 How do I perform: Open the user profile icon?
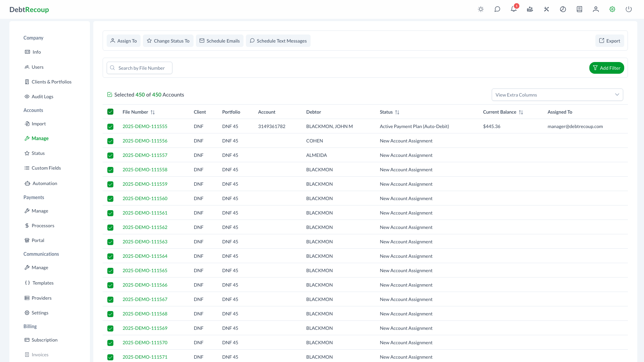tap(595, 9)
